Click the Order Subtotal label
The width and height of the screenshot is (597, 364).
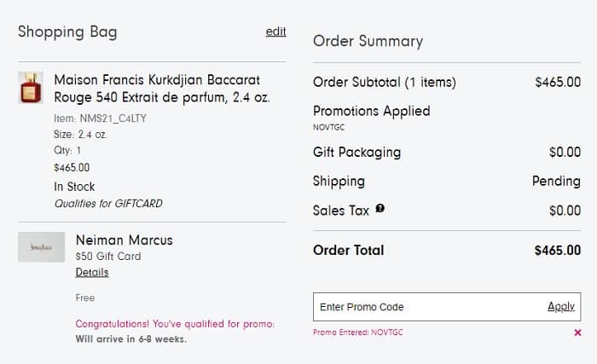(x=385, y=83)
